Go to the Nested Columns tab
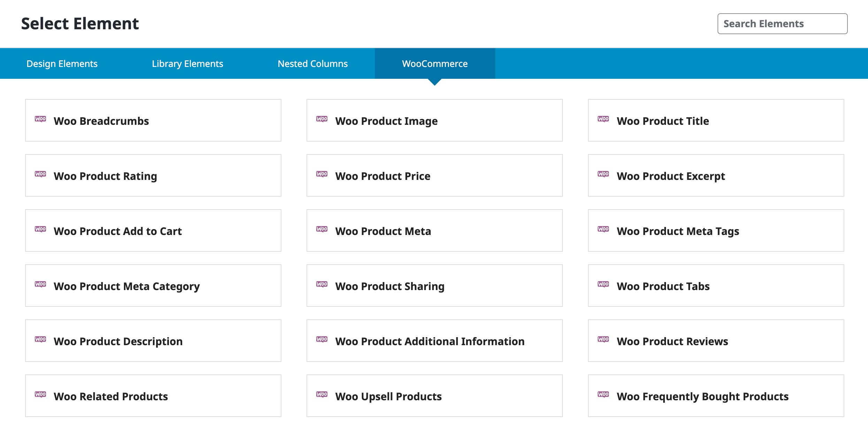 point(313,63)
